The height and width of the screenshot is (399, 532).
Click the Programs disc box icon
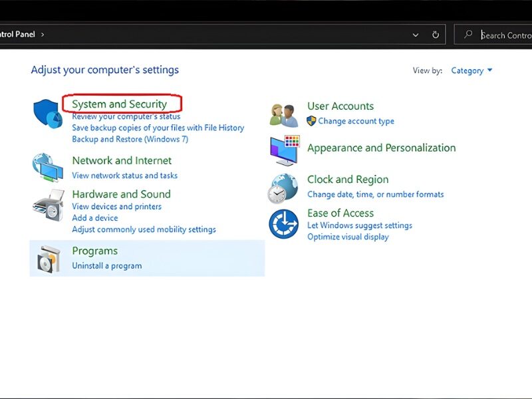[49, 258]
